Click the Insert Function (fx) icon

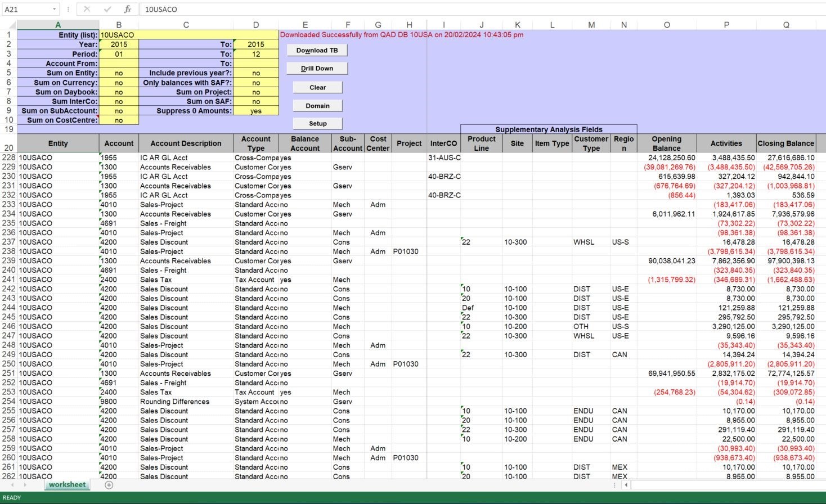(128, 9)
